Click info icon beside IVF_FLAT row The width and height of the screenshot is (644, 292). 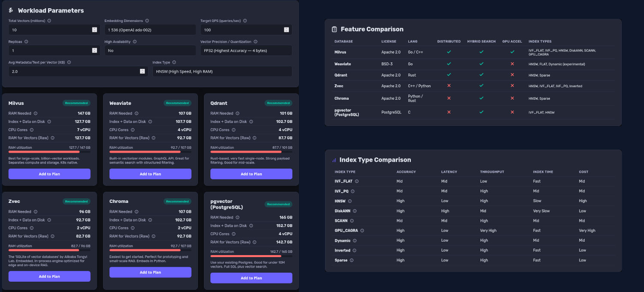click(x=357, y=181)
